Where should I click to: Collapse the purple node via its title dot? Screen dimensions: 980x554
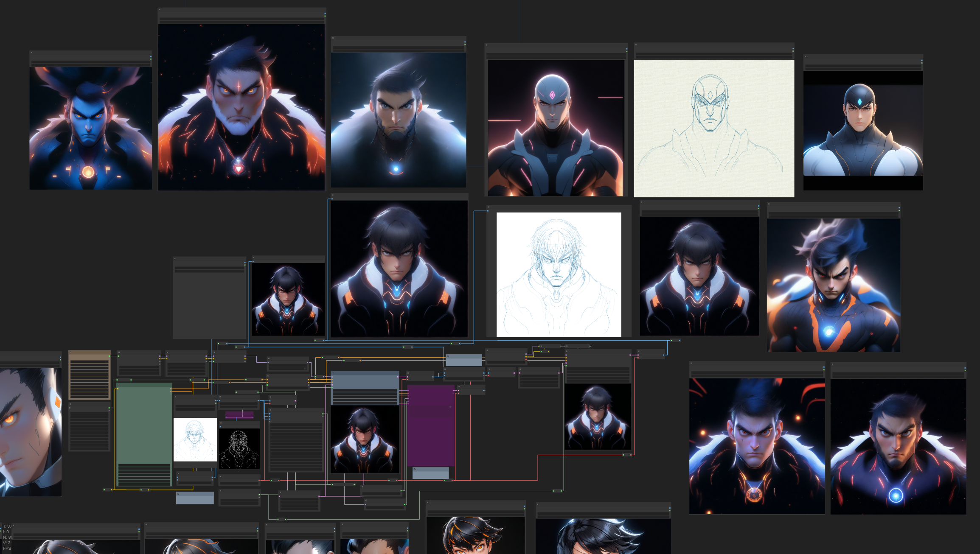coord(410,387)
